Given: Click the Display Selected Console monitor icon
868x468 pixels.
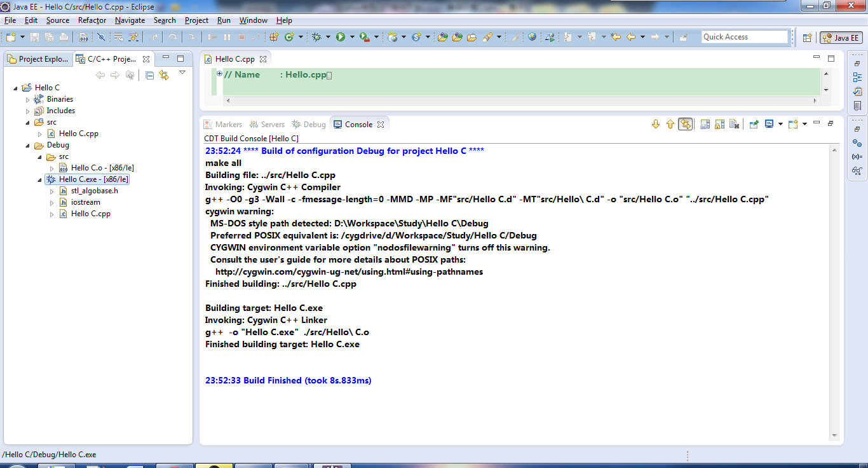Looking at the screenshot, I should tap(769, 124).
